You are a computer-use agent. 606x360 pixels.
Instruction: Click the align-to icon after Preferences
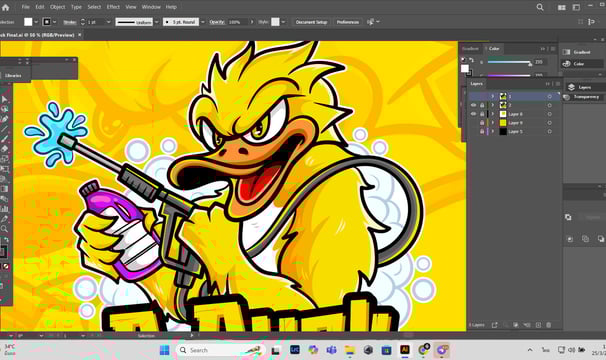tap(370, 22)
